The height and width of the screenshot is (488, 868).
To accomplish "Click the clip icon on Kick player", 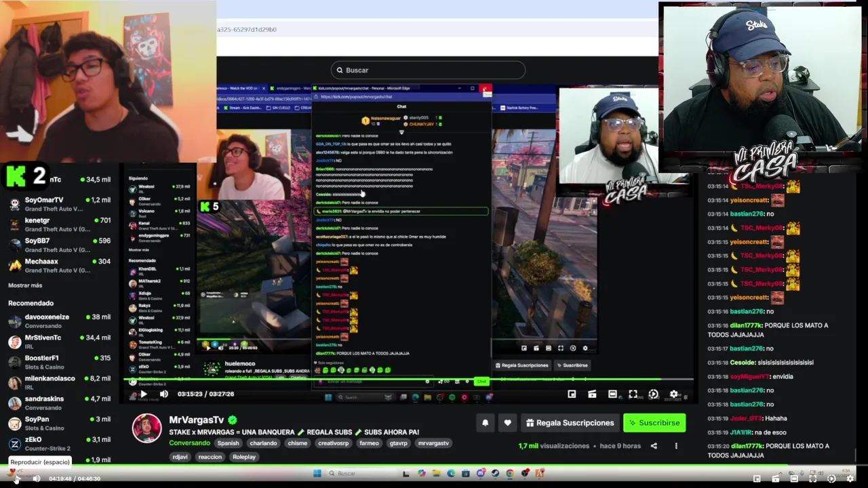I will click(x=592, y=394).
